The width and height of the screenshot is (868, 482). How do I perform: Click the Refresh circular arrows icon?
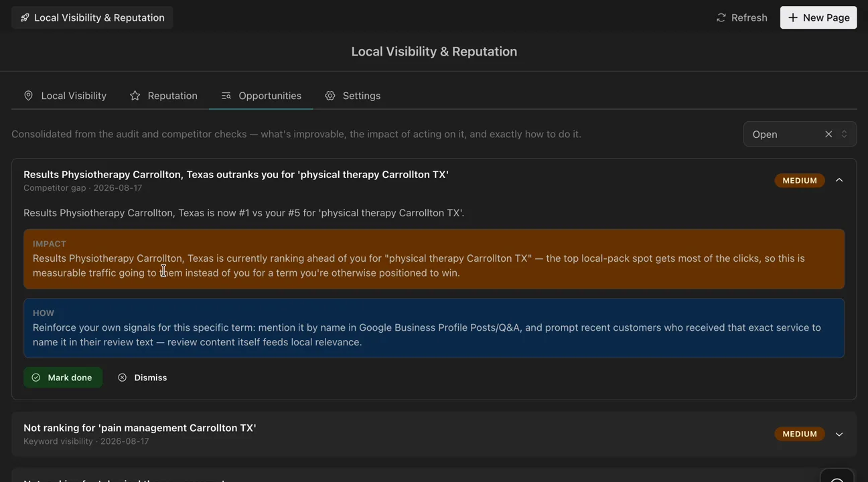(x=721, y=17)
